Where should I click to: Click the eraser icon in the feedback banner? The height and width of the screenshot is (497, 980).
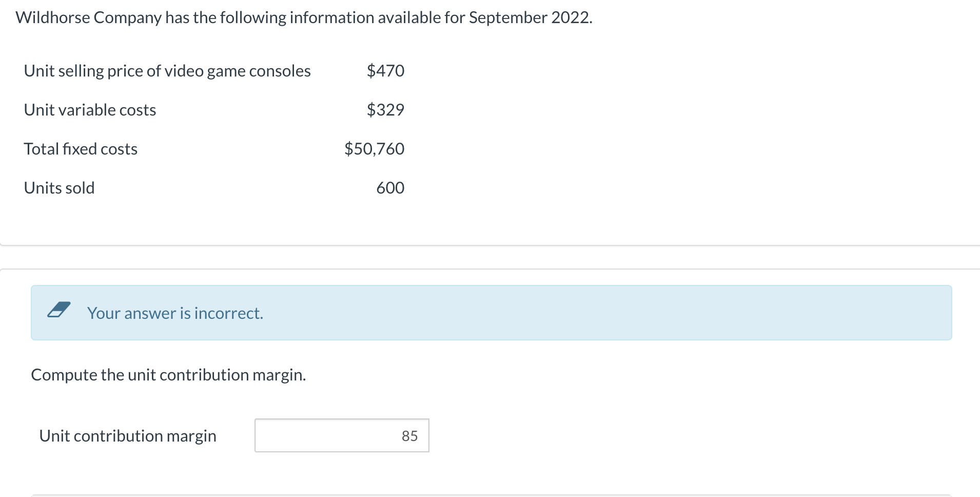coord(58,310)
